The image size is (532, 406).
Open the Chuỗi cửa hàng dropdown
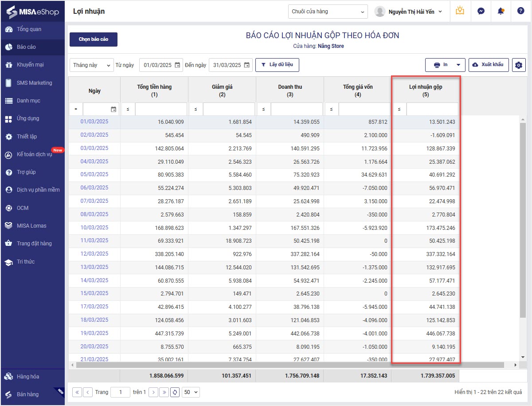tap(328, 12)
